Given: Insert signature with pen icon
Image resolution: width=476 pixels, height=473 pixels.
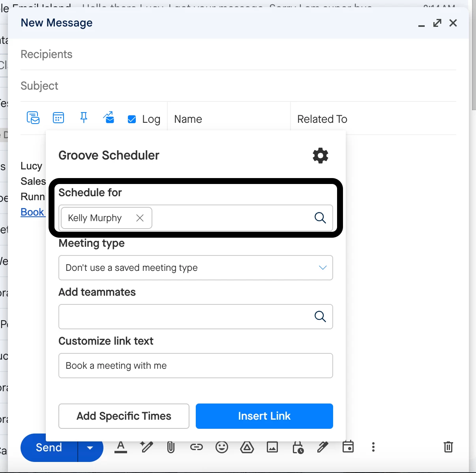Looking at the screenshot, I should pyautogui.click(x=323, y=447).
